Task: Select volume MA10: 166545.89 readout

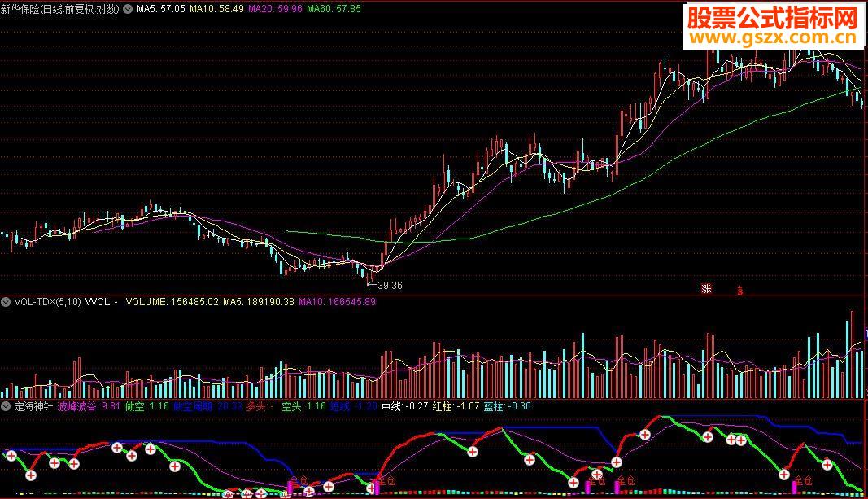Action: (x=337, y=302)
